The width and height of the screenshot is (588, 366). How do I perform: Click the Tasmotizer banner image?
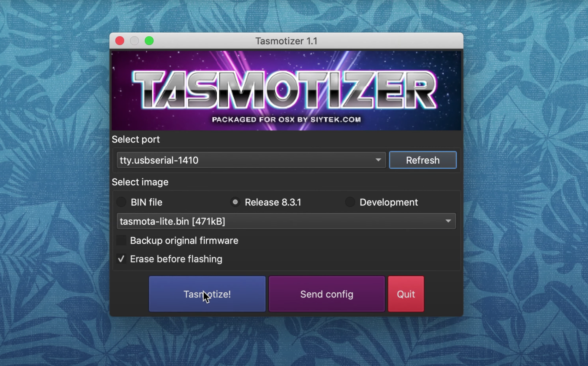tap(286, 90)
